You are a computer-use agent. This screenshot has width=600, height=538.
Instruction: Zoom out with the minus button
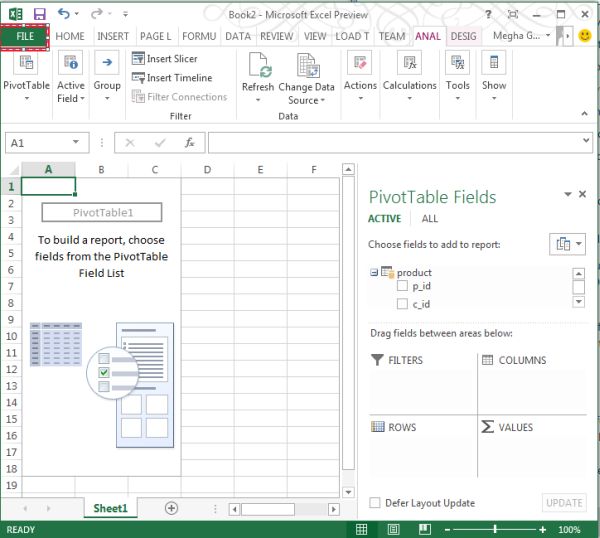[x=447, y=530]
